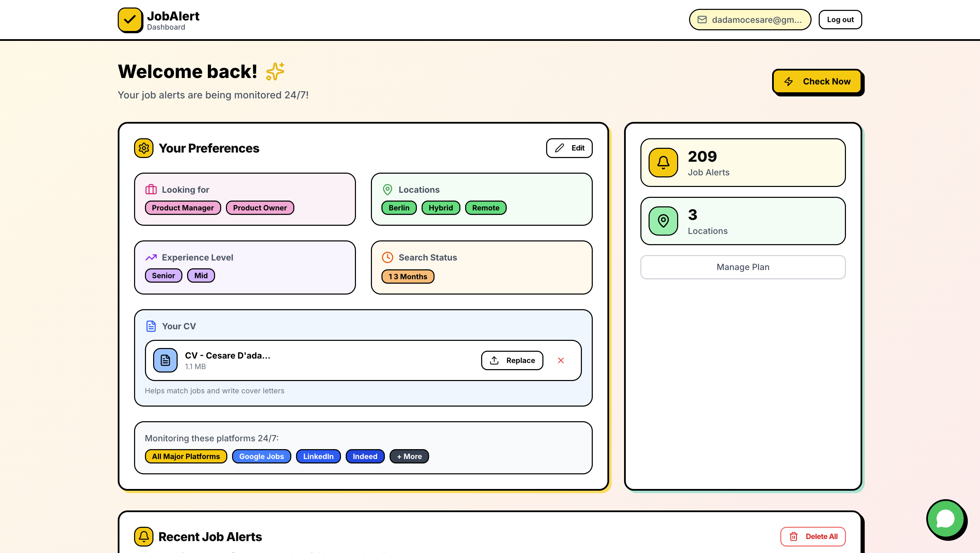
Task: Click the bell icon next to 209 Job Alerts
Action: pyautogui.click(x=663, y=163)
